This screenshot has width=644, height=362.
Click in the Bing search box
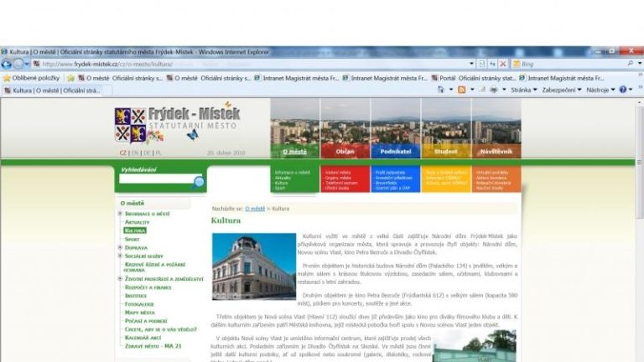click(x=569, y=64)
